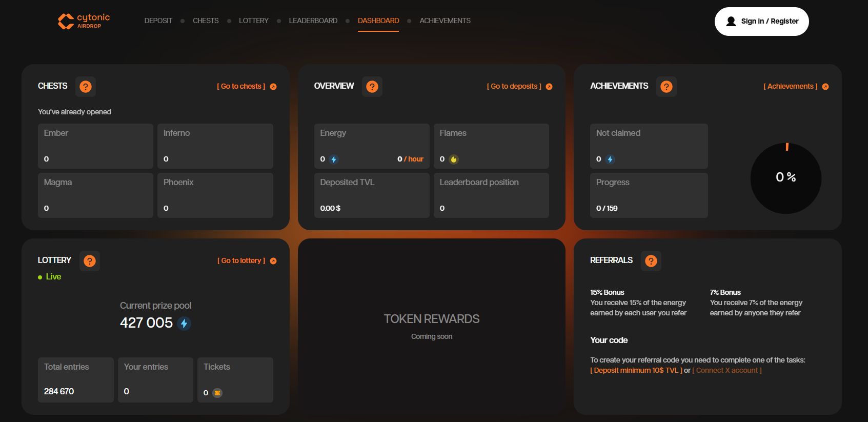
Task: Click the Deposit minimum 10$ TVL link
Action: (x=636, y=370)
